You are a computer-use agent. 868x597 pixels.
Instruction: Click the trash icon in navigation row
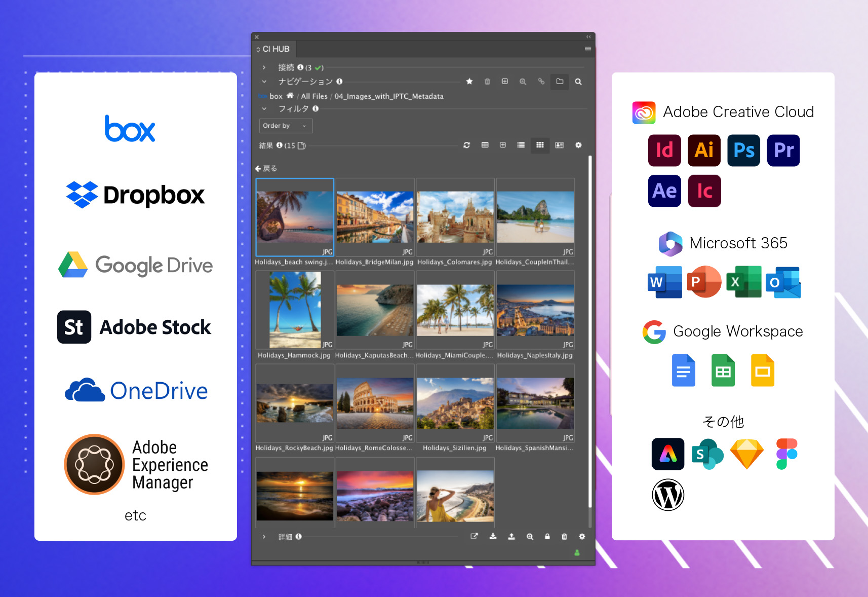coord(487,82)
